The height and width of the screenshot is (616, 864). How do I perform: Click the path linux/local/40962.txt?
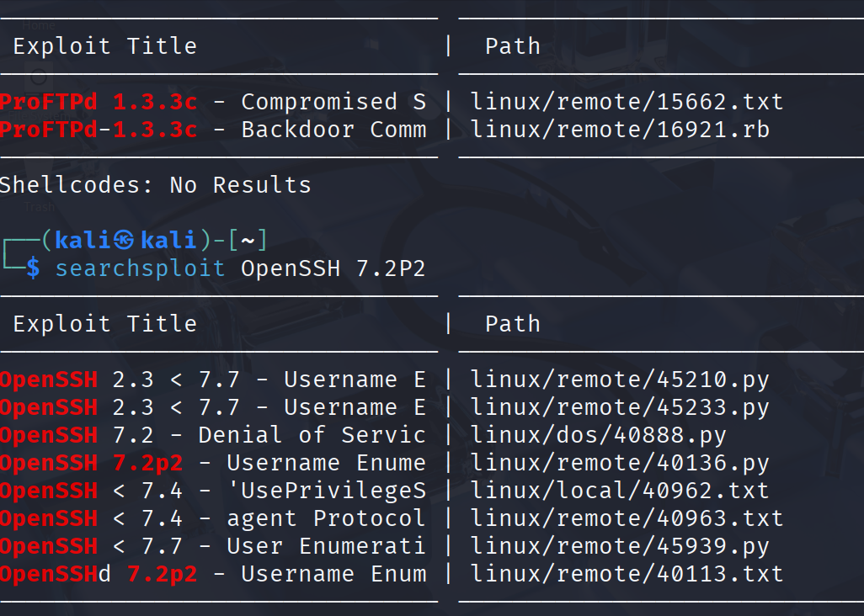point(620,491)
